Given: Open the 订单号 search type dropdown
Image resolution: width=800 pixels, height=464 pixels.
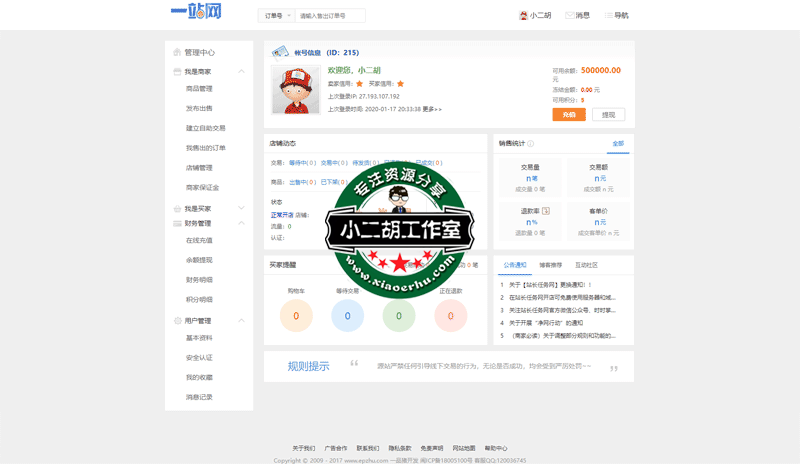Looking at the screenshot, I should pyautogui.click(x=276, y=16).
